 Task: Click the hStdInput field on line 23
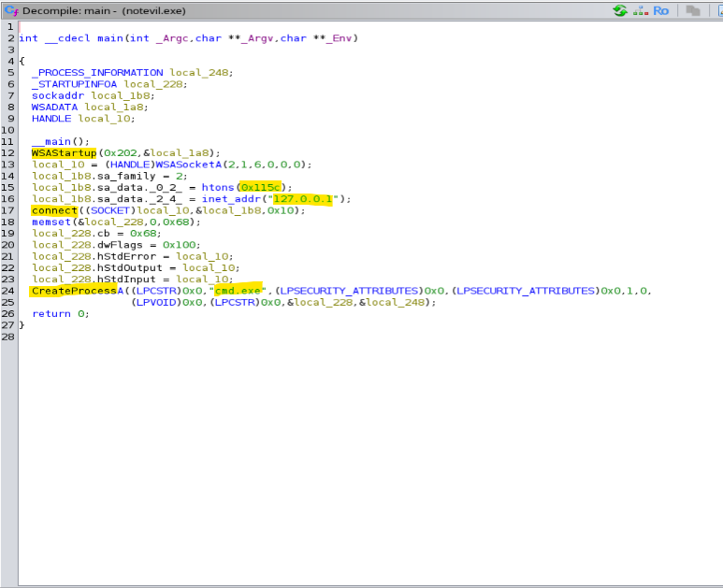(x=126, y=280)
